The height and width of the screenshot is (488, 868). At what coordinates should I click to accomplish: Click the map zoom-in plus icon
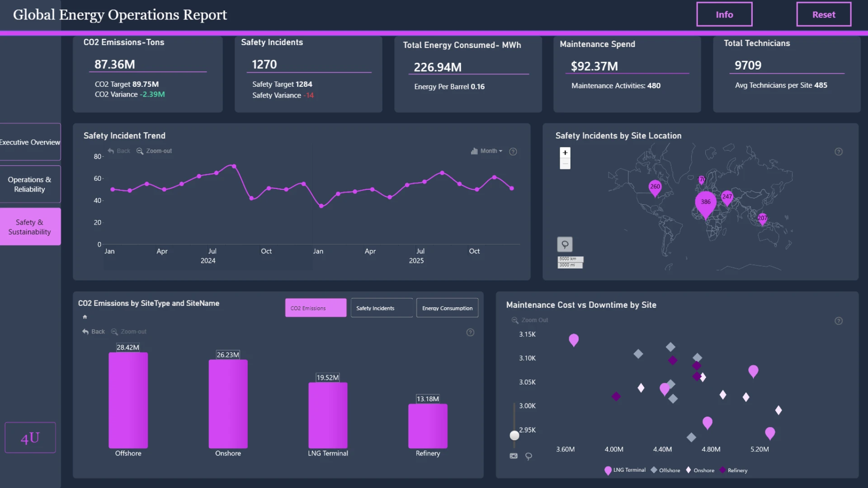point(565,153)
